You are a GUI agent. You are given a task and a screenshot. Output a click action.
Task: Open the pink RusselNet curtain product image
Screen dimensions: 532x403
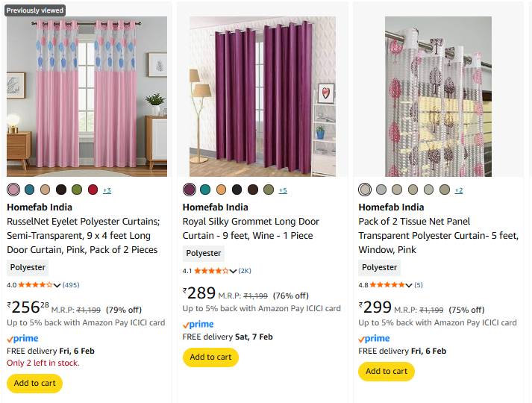click(87, 96)
